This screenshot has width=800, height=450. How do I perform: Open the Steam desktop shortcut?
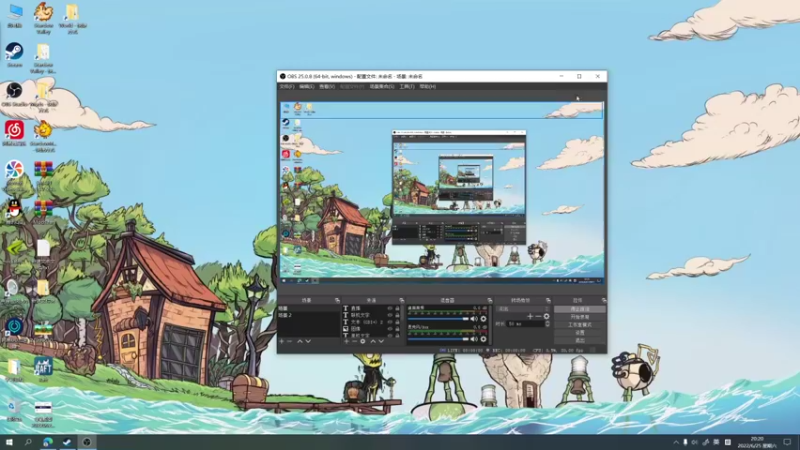click(x=14, y=55)
